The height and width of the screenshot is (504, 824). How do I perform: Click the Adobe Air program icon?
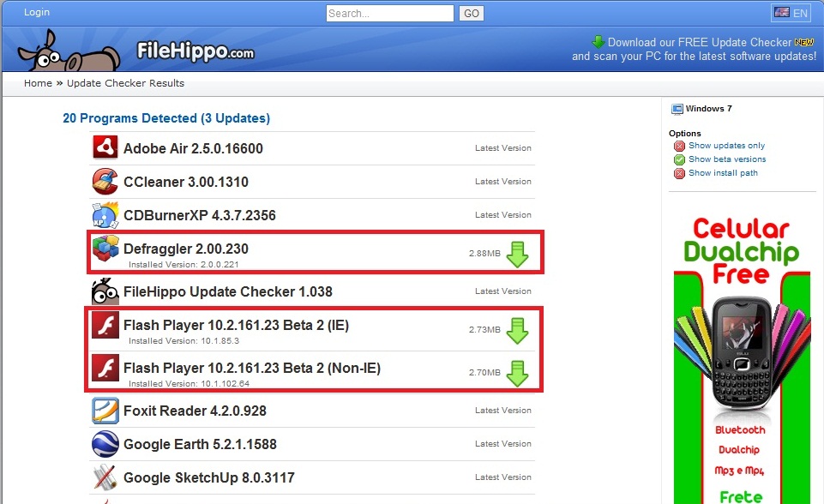click(105, 147)
